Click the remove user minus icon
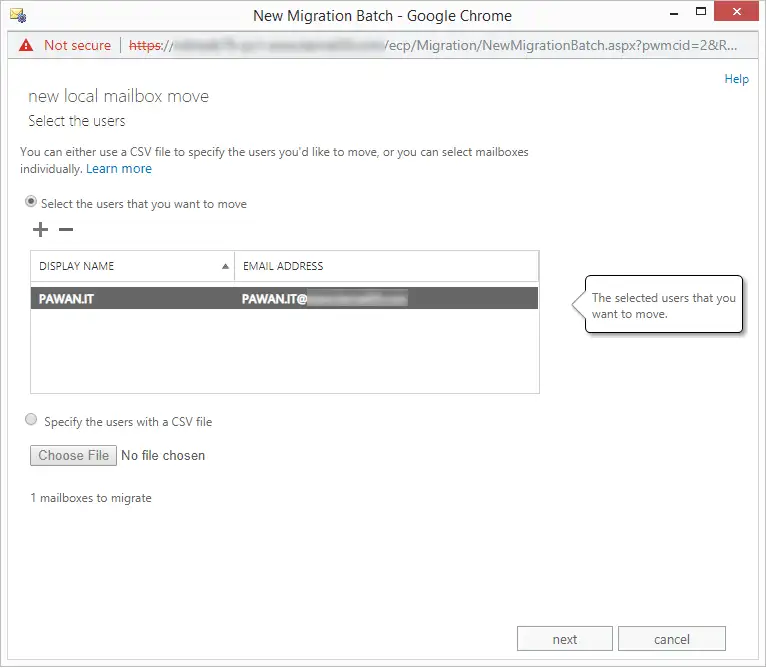Image resolution: width=766 pixels, height=668 pixels. [66, 230]
